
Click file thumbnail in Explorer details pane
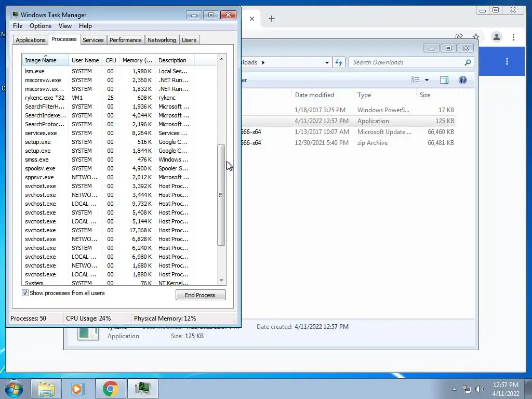(x=88, y=334)
